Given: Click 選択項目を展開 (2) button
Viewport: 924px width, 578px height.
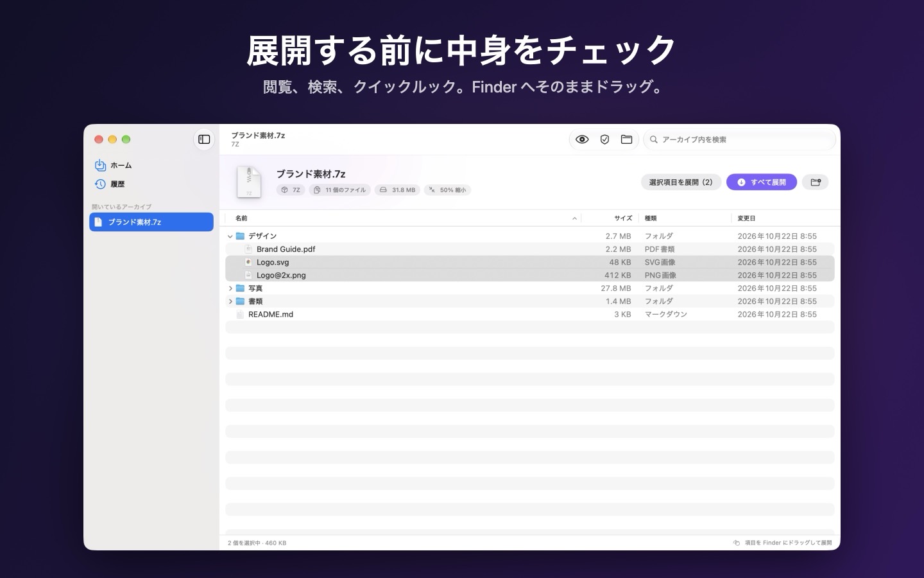Looking at the screenshot, I should click(x=681, y=182).
